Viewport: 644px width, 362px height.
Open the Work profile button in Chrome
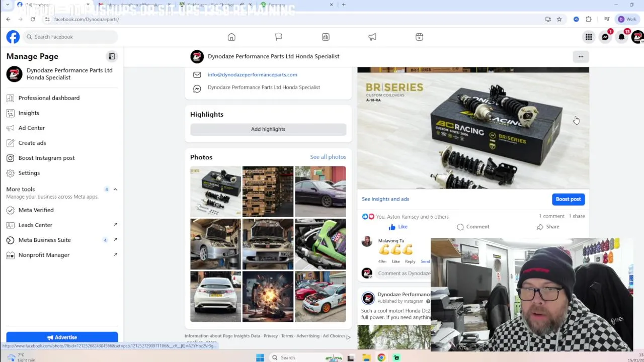tap(627, 19)
